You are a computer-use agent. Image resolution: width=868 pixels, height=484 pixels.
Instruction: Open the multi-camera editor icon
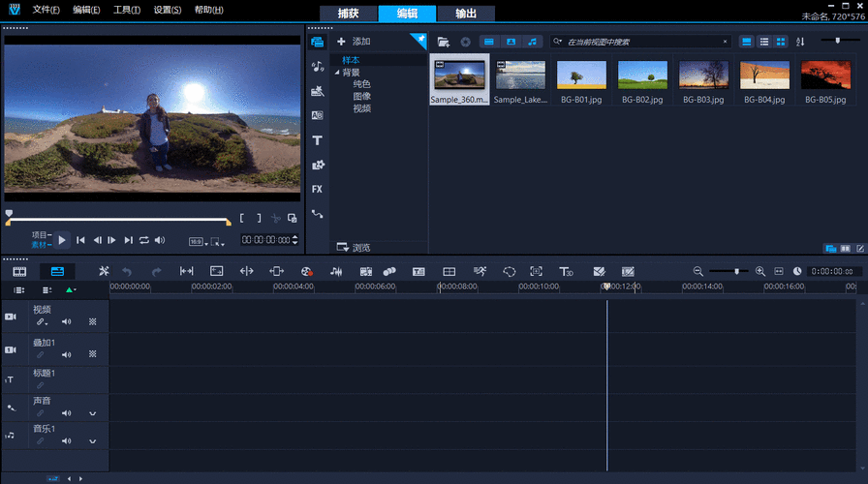(x=449, y=272)
